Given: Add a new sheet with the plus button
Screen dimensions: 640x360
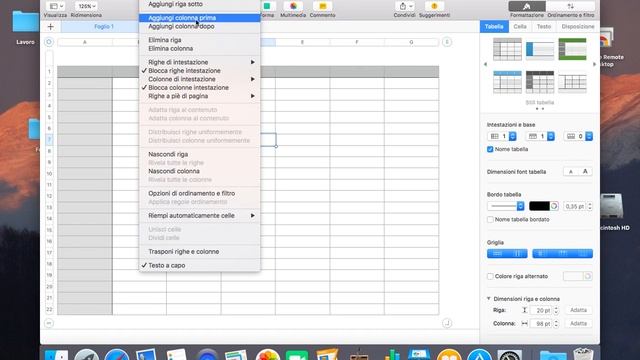Looking at the screenshot, I should click(x=51, y=27).
